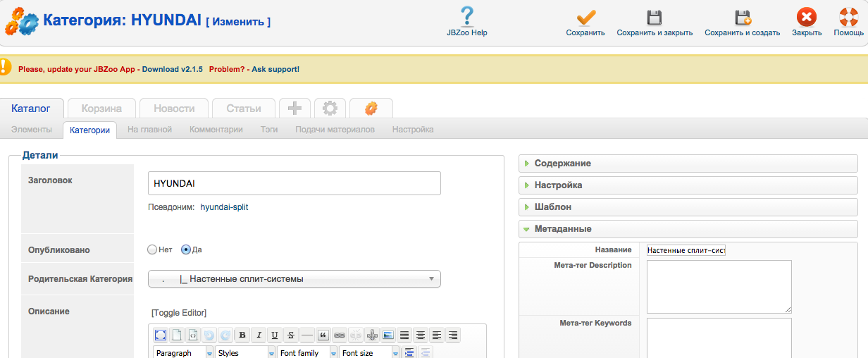Open JBZoo Help
868x358 pixels.
pos(466,22)
